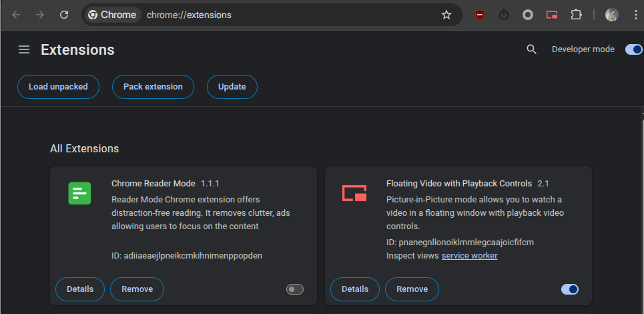This screenshot has height=314, width=644.
Task: Enable the Chrome Reader Mode extension
Action: [295, 289]
